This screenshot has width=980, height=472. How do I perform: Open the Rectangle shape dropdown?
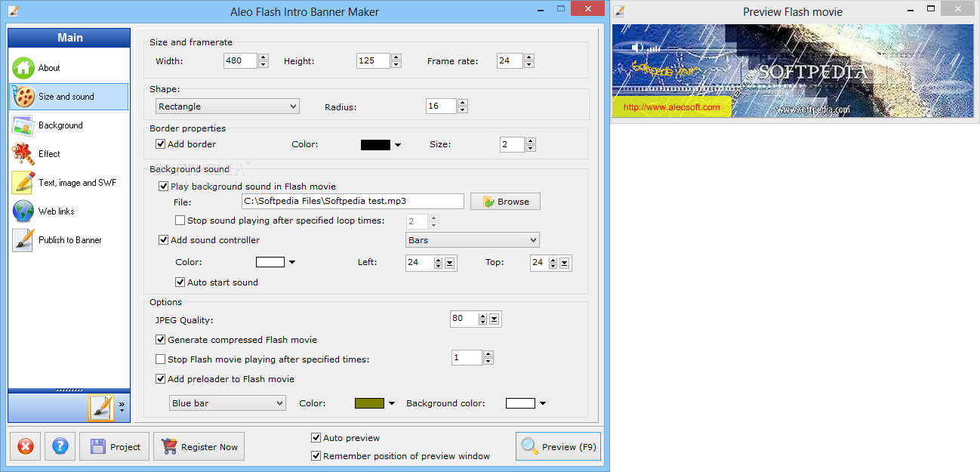click(227, 106)
